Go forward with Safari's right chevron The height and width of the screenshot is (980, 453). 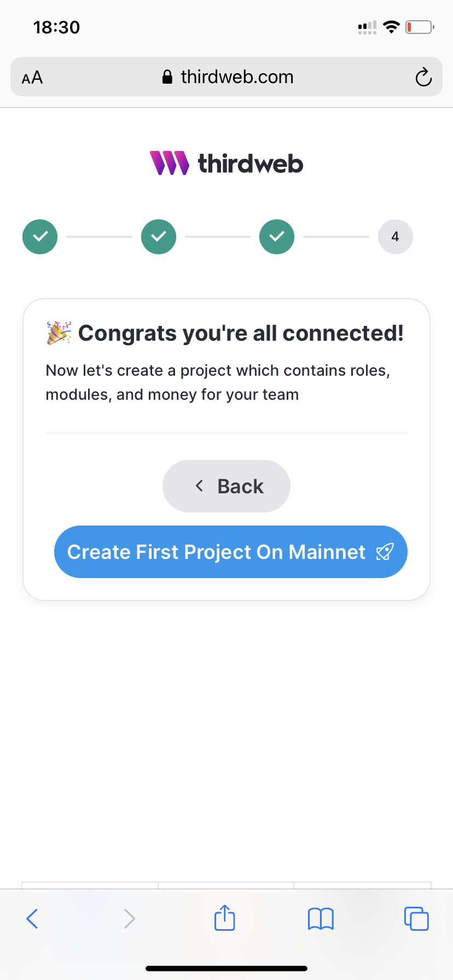[x=129, y=918]
